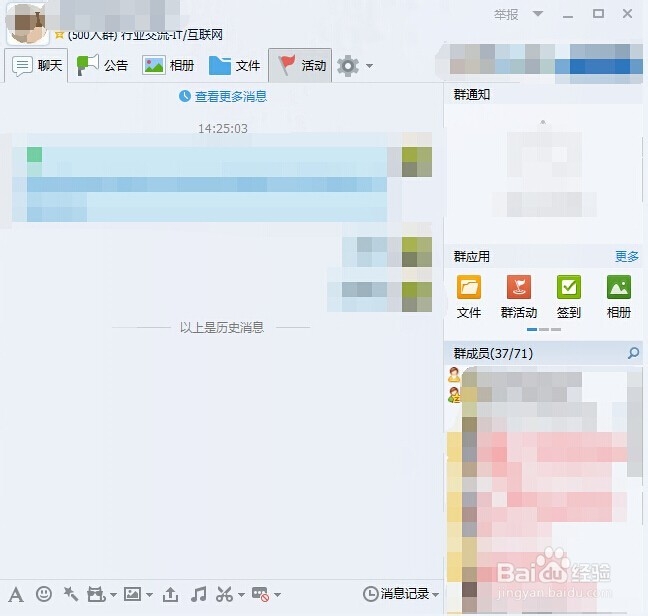648x616 pixels.
Task: Click 查看更多消息 link
Action: [231, 96]
